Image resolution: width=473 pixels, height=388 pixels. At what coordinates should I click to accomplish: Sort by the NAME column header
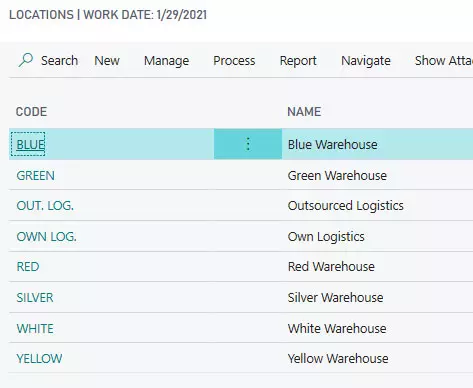[x=304, y=112]
